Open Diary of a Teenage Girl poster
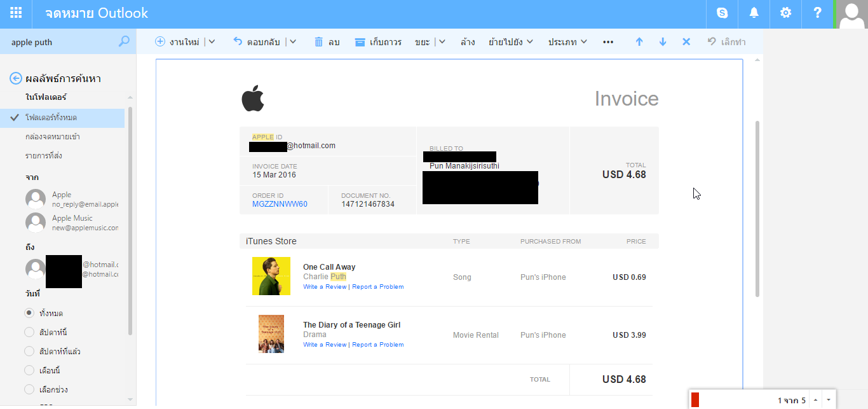868x409 pixels. pos(271,334)
